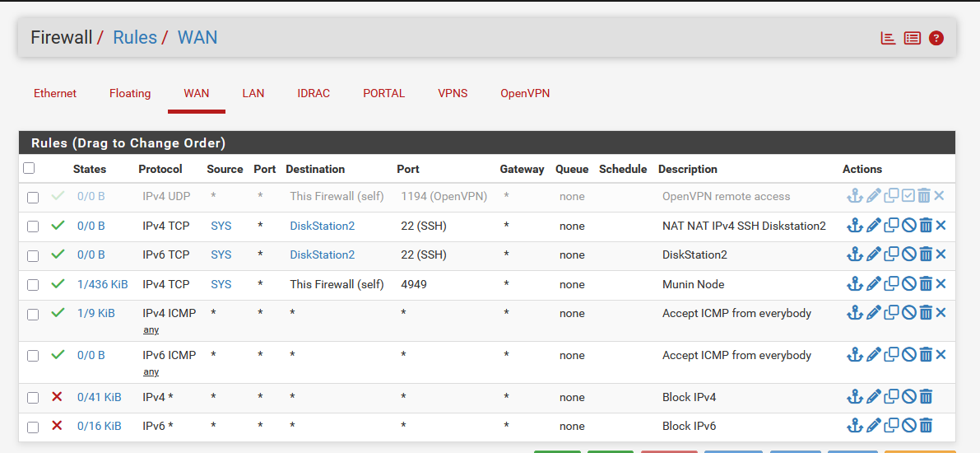Click anchor icon on Block IPv6 row
Image resolution: width=980 pixels, height=453 pixels.
854,426
